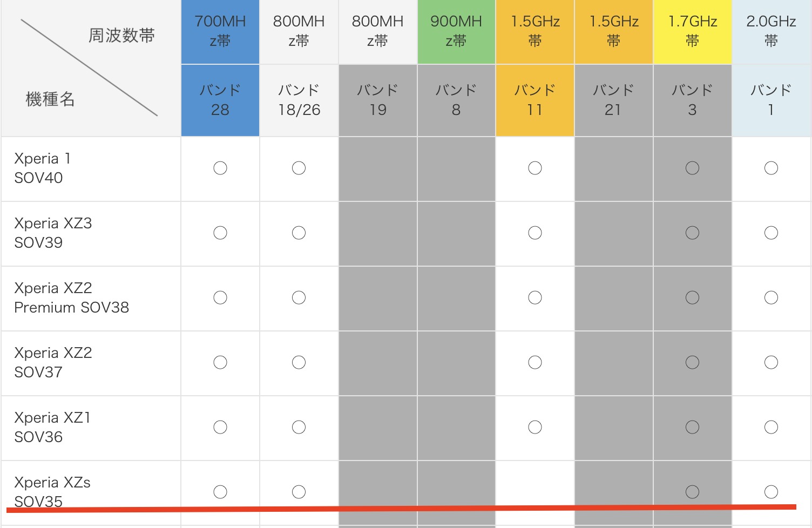The width and height of the screenshot is (812, 528).
Task: Click the Band 19 header cell
Action: [x=377, y=100]
